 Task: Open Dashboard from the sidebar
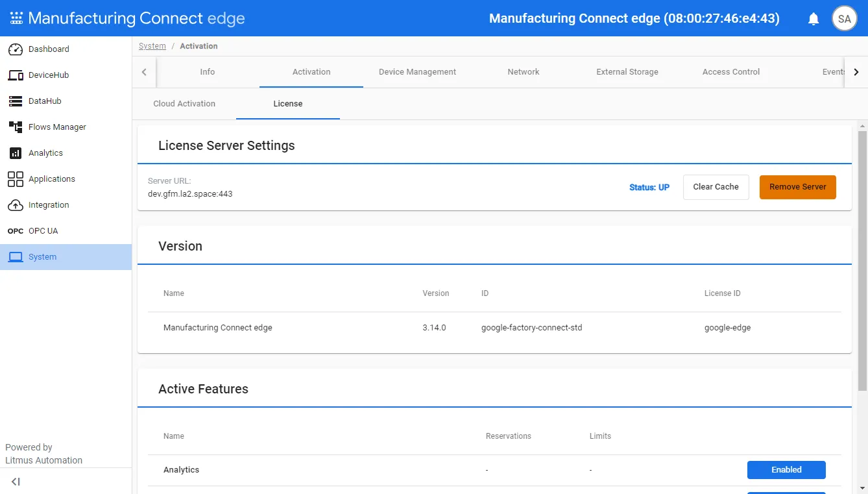(66, 49)
